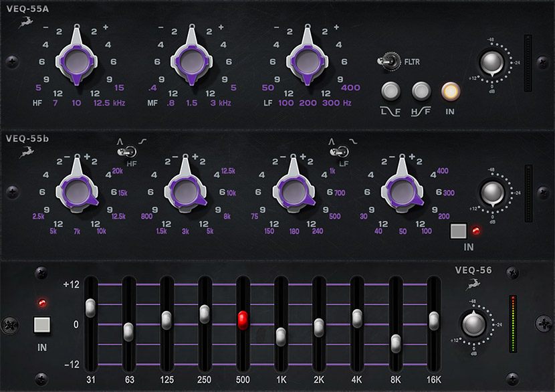Flip the FLTR toggle switch on VEQ-55A
The height and width of the screenshot is (392, 555).
pos(388,62)
